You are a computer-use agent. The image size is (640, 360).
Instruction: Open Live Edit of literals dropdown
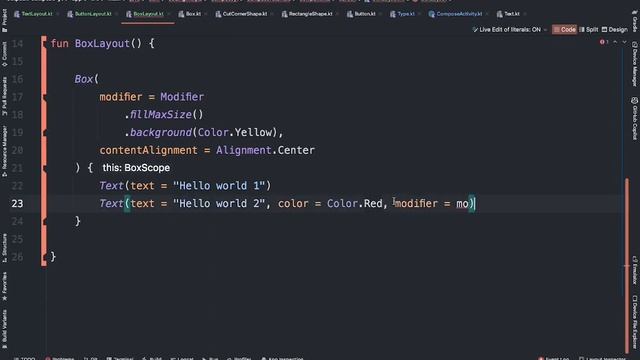(509, 29)
